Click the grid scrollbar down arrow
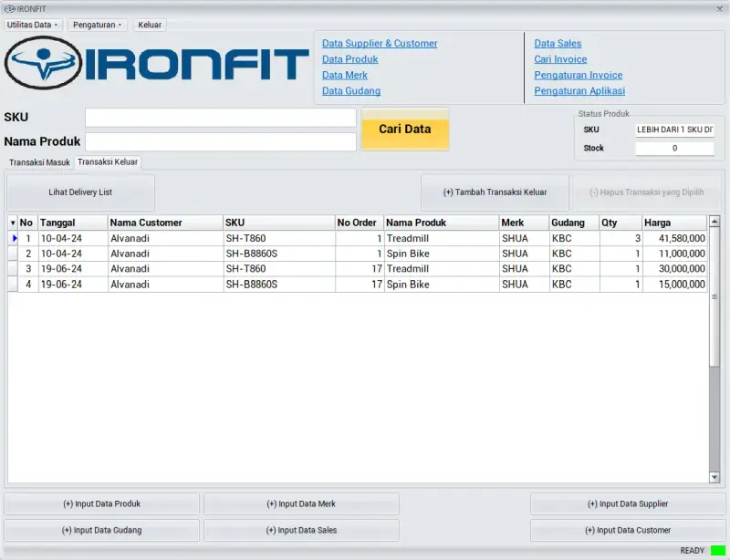The height and width of the screenshot is (560, 730). click(x=714, y=477)
